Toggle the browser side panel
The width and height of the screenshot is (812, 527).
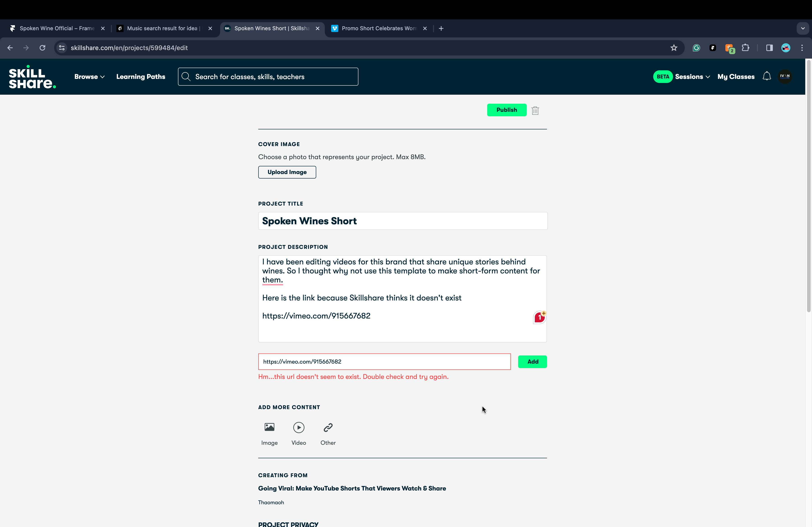point(769,48)
